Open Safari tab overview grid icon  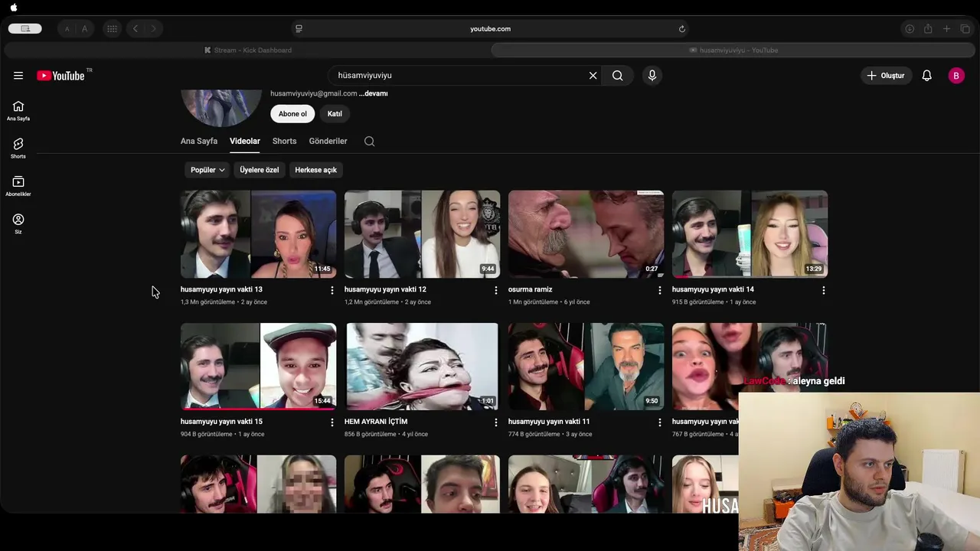tap(112, 29)
